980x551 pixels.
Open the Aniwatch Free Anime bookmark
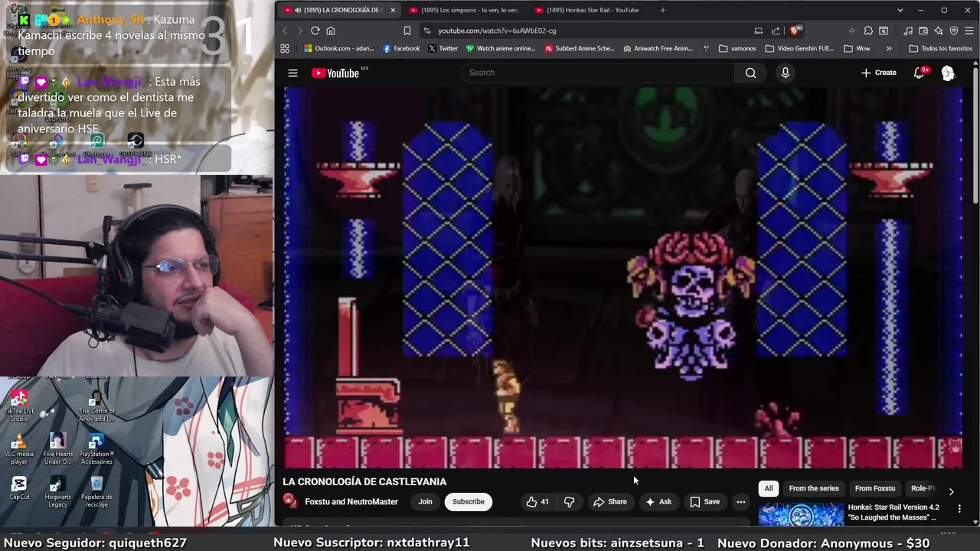click(x=659, y=48)
